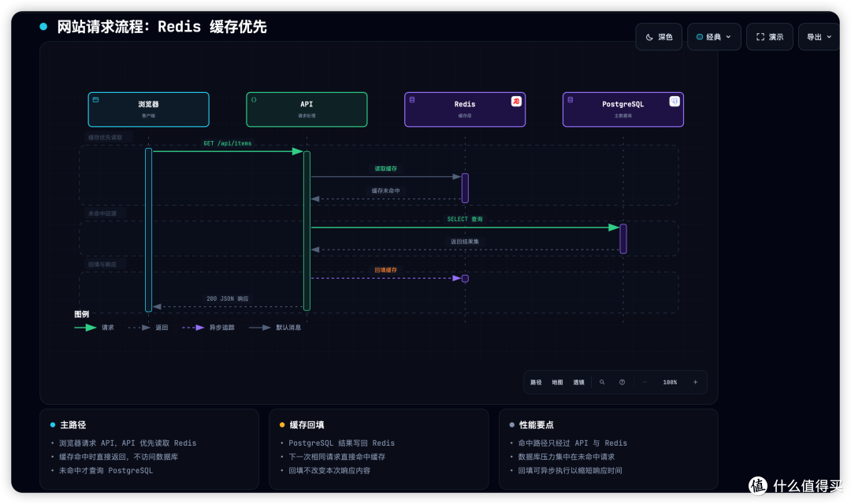Click the 返回结果集 return label
The height and width of the screenshot is (504, 851).
465,242
